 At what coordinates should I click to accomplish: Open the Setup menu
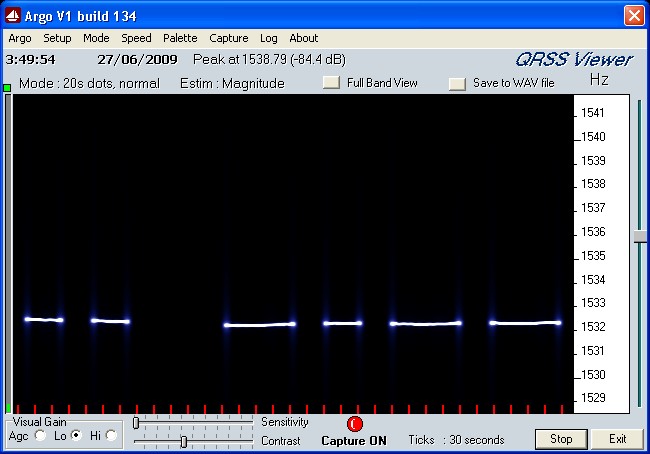pyautogui.click(x=57, y=38)
